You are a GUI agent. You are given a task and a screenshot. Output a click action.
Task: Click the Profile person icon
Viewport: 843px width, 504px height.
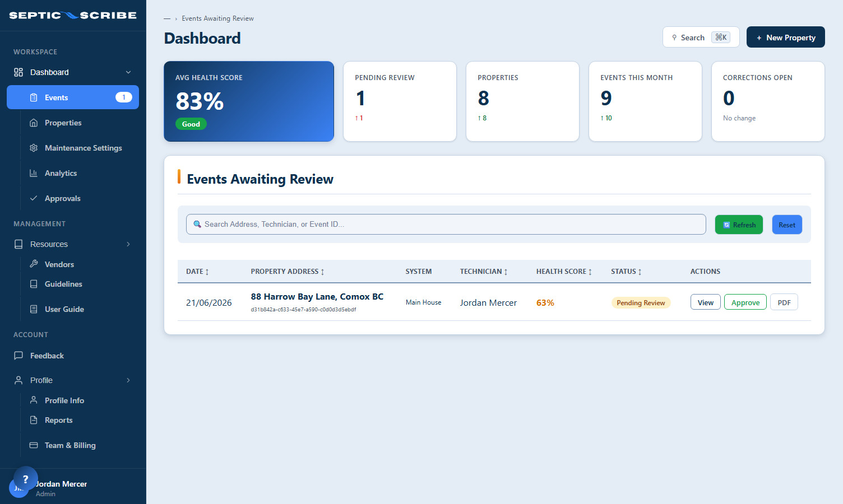coord(18,380)
